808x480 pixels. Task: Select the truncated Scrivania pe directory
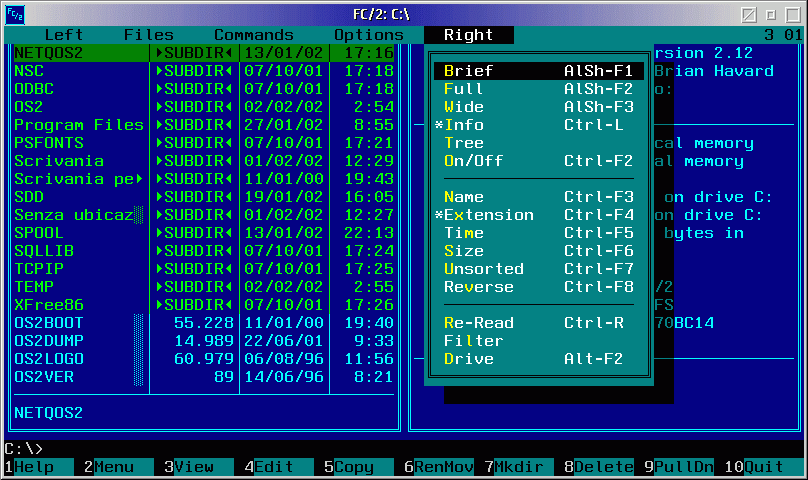pos(79,179)
